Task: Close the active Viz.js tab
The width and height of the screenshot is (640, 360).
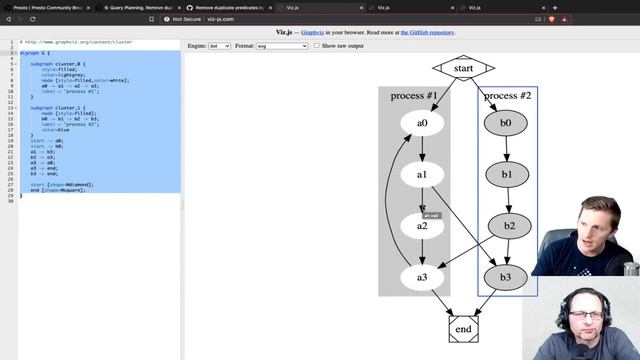Action: 361,8
